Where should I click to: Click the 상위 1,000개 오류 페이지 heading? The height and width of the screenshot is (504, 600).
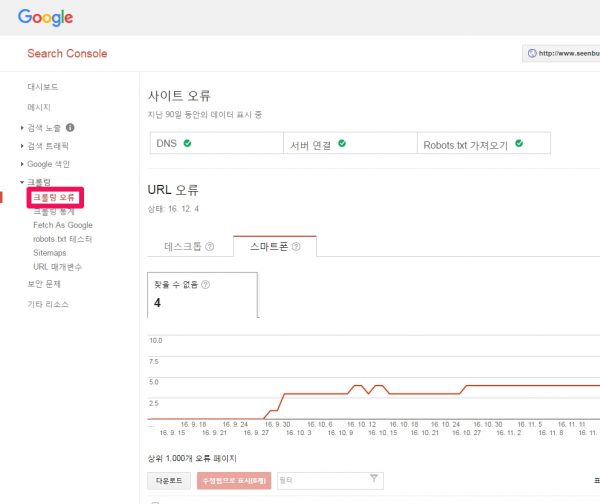click(x=192, y=458)
